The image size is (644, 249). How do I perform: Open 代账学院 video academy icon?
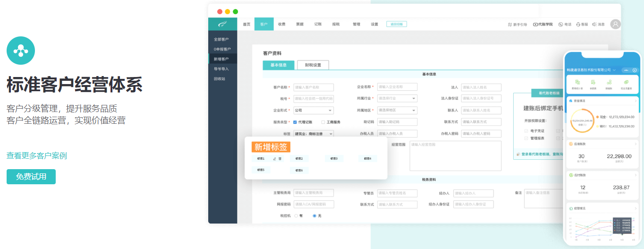click(535, 25)
